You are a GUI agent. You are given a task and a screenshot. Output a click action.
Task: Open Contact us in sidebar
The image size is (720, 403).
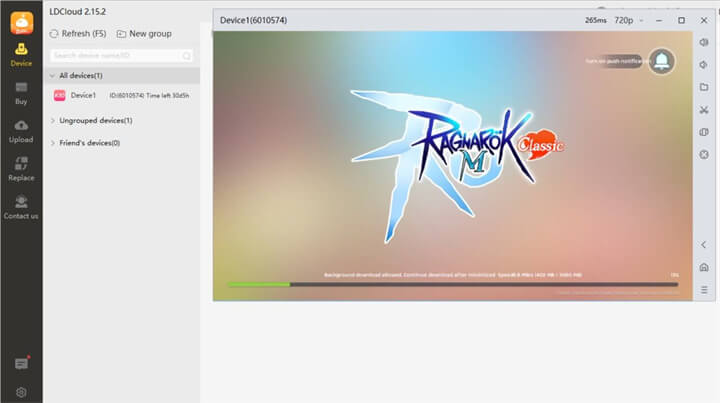[x=21, y=207]
